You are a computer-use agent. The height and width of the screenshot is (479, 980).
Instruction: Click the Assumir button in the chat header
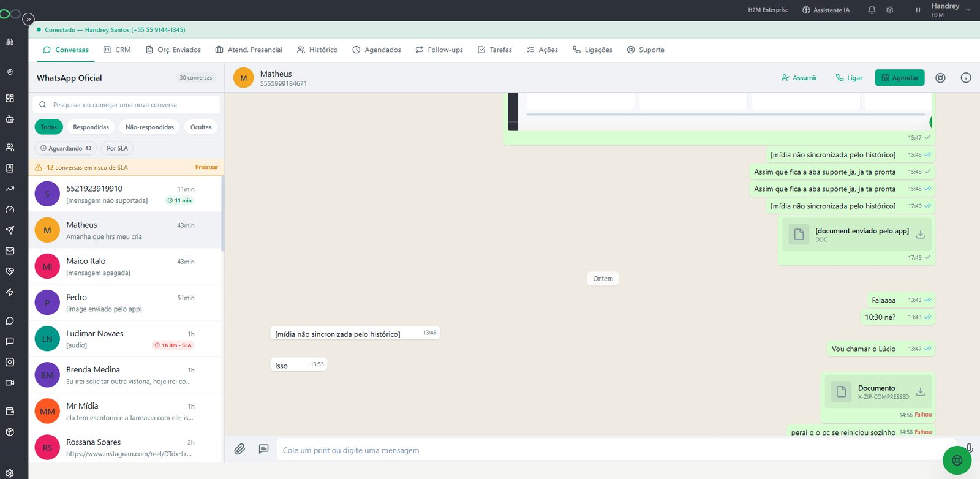[x=799, y=78]
